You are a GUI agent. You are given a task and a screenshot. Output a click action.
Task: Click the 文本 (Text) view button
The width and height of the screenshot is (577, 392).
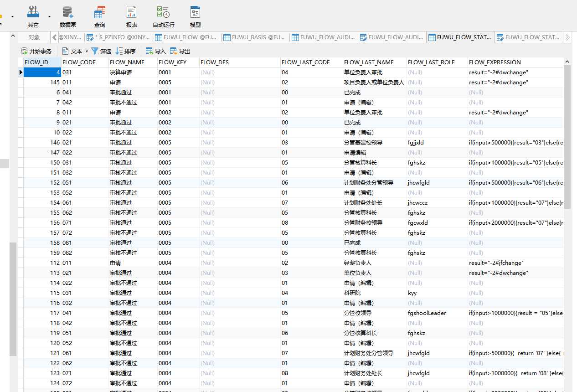click(72, 51)
